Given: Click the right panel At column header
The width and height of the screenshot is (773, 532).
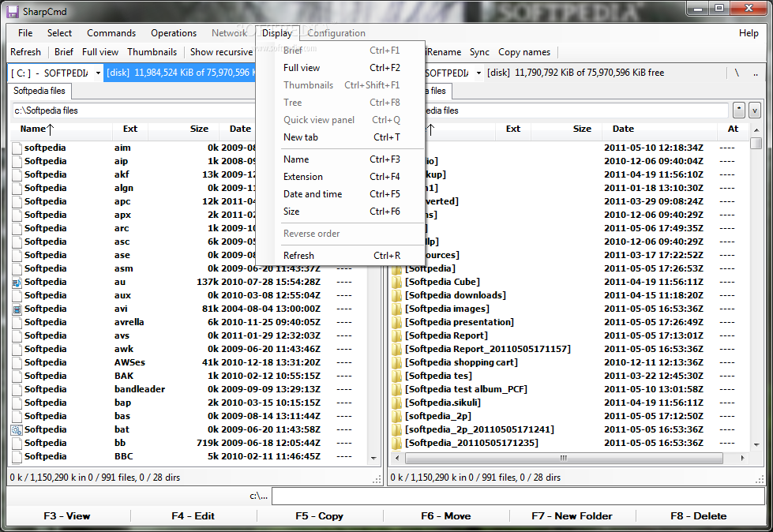Looking at the screenshot, I should [733, 129].
